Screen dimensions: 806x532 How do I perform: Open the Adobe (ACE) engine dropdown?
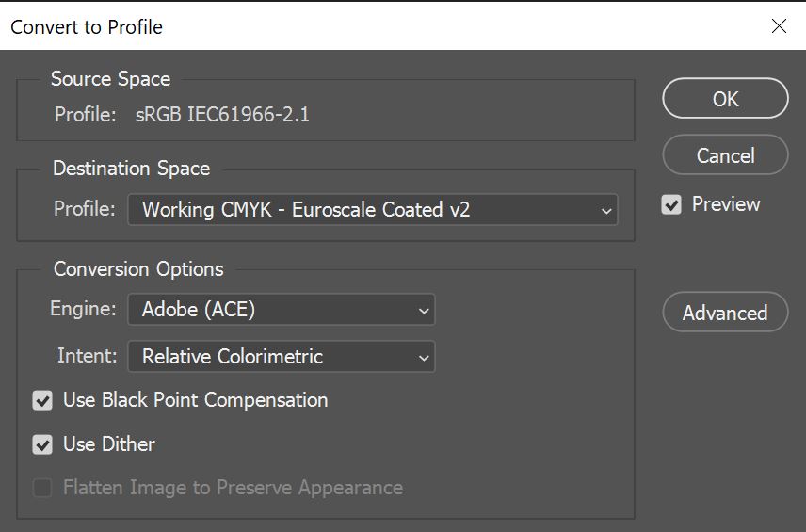[x=281, y=309]
